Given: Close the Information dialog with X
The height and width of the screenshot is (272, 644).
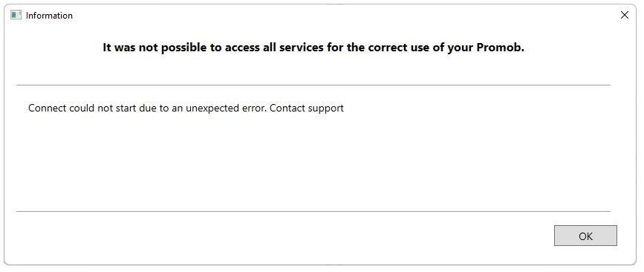Looking at the screenshot, I should [x=624, y=15].
